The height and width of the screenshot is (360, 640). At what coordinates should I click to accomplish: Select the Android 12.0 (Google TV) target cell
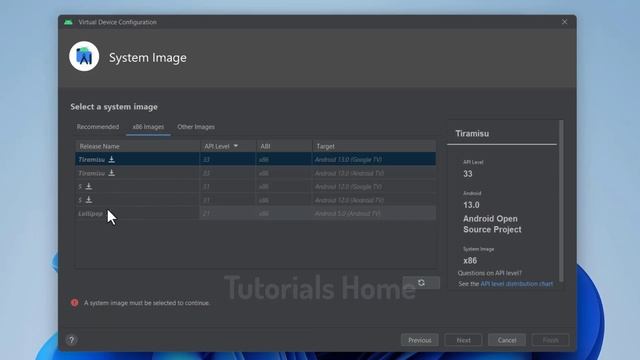pos(374,187)
